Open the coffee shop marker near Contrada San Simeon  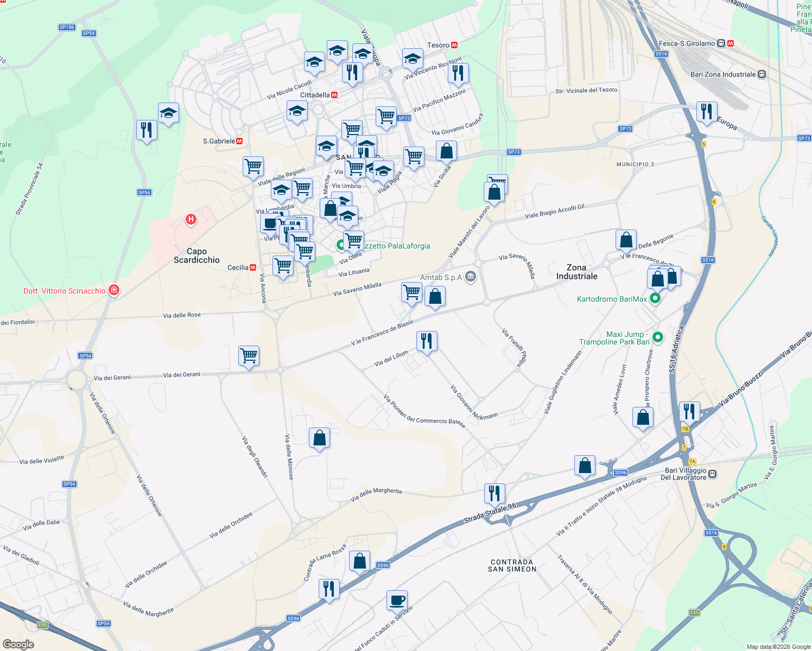396,599
